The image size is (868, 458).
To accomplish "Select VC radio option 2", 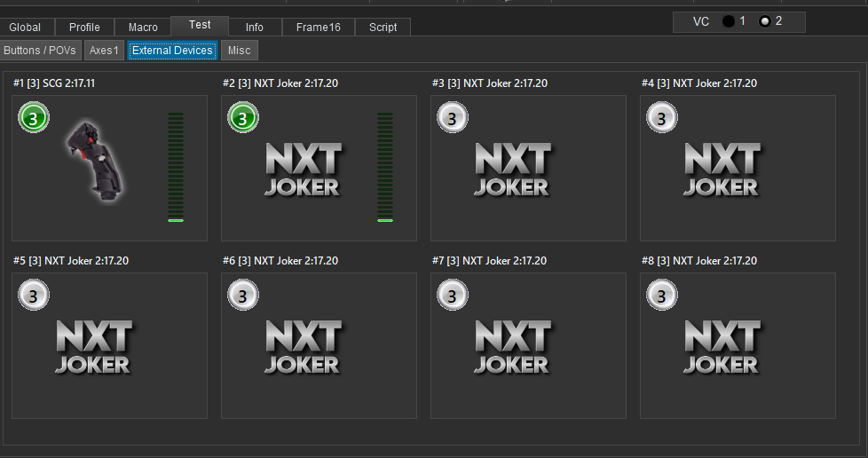I will [765, 21].
